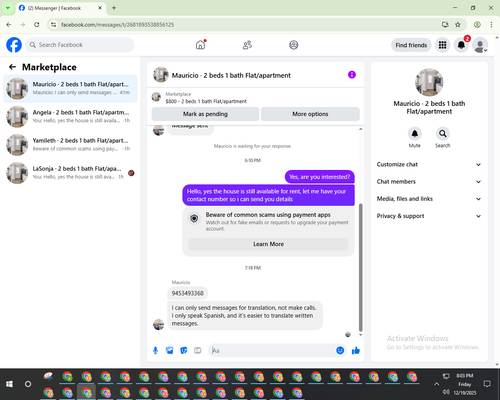500x400 pixels.
Task: Open the Facebook menu grid icon
Action: click(x=442, y=45)
